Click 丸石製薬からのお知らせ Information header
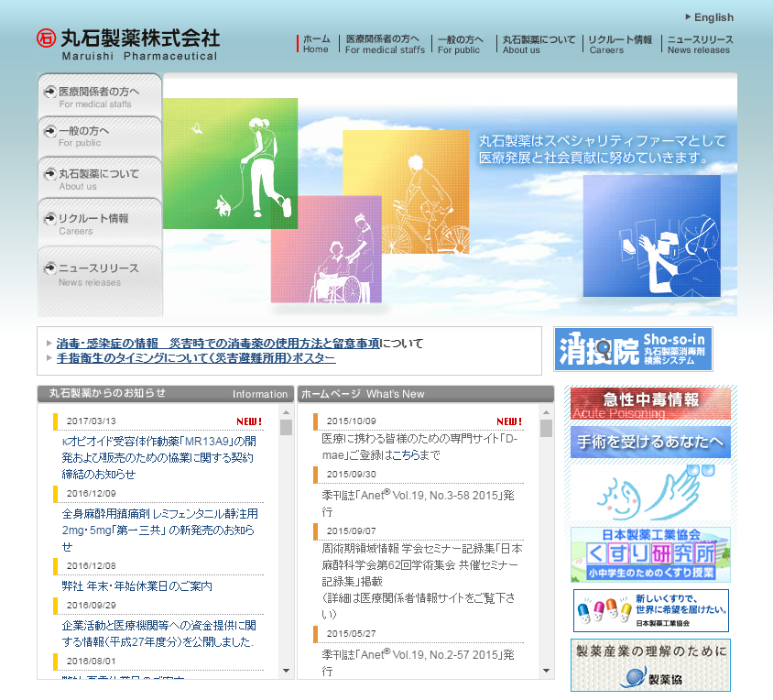773x700 pixels. [166, 394]
